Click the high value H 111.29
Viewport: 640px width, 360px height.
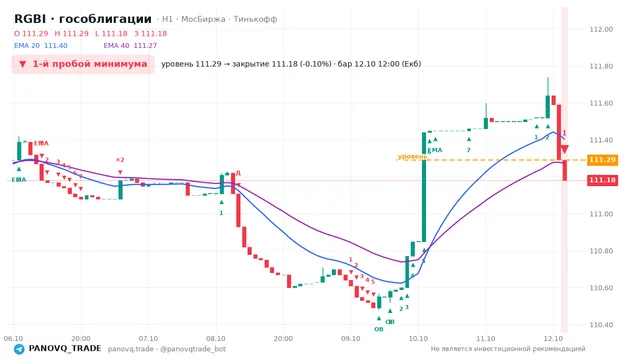(71, 33)
